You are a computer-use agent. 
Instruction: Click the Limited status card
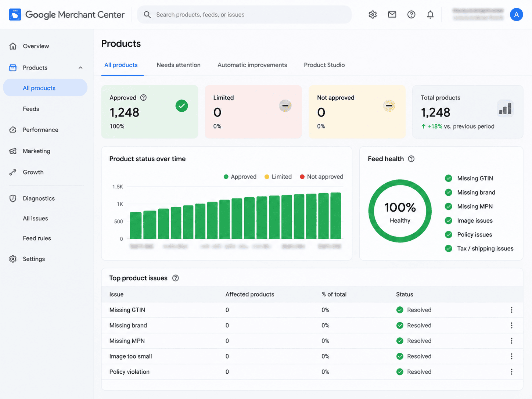[253, 112]
